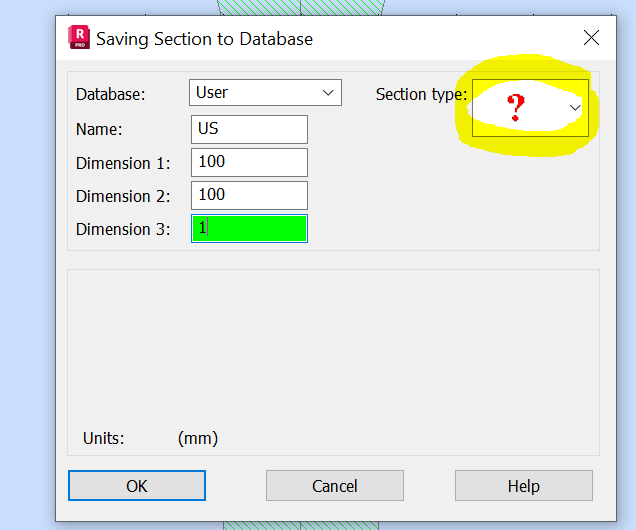
Task: Click the Units (mm) indicator text
Action: (x=197, y=438)
